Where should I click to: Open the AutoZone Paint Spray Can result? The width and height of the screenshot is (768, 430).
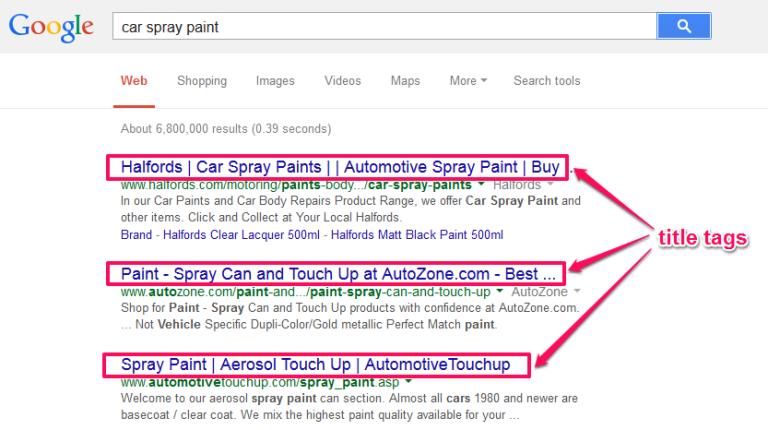pyautogui.click(x=338, y=274)
